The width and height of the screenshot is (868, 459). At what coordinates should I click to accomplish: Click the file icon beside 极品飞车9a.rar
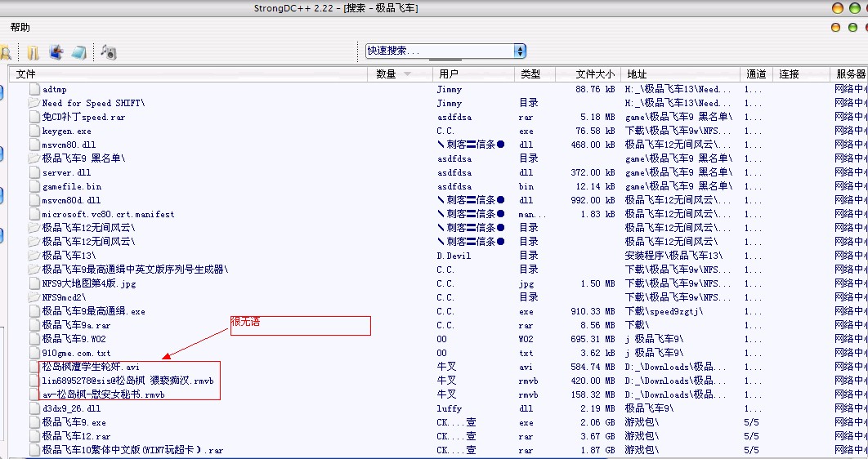34,324
